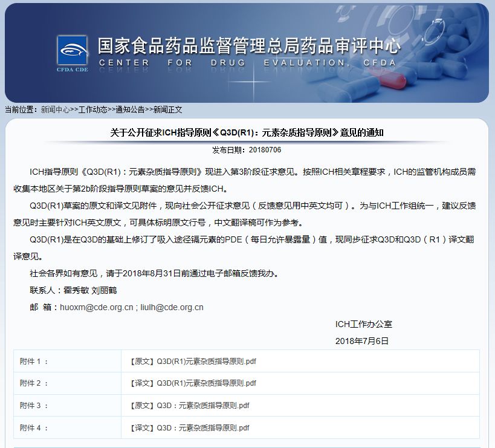Click the banner title 国家食品药品监督管理总局药品审评中心

pos(249,46)
